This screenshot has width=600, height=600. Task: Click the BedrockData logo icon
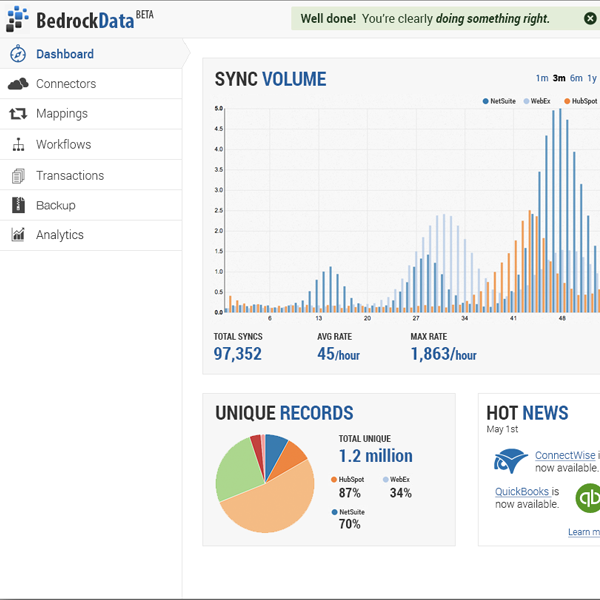(17, 19)
